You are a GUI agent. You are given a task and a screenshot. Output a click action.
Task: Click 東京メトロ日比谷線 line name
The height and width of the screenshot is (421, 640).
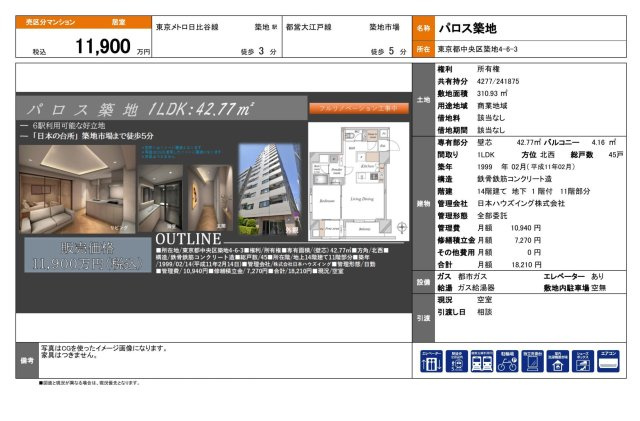[187, 27]
